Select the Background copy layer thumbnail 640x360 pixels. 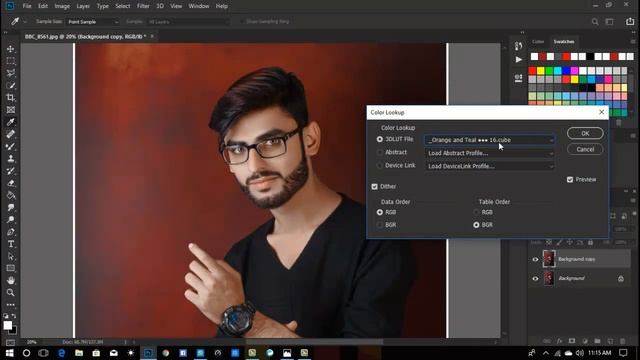pyautogui.click(x=549, y=259)
